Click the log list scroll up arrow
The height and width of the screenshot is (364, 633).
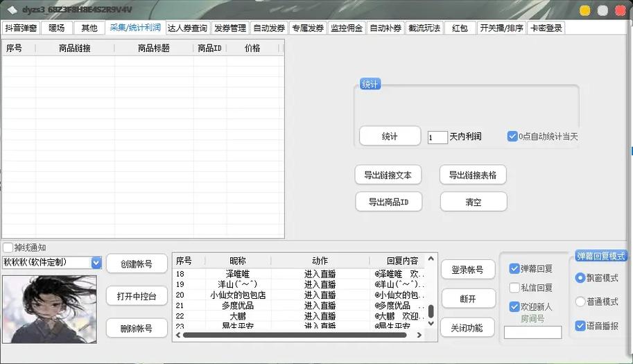(431, 259)
